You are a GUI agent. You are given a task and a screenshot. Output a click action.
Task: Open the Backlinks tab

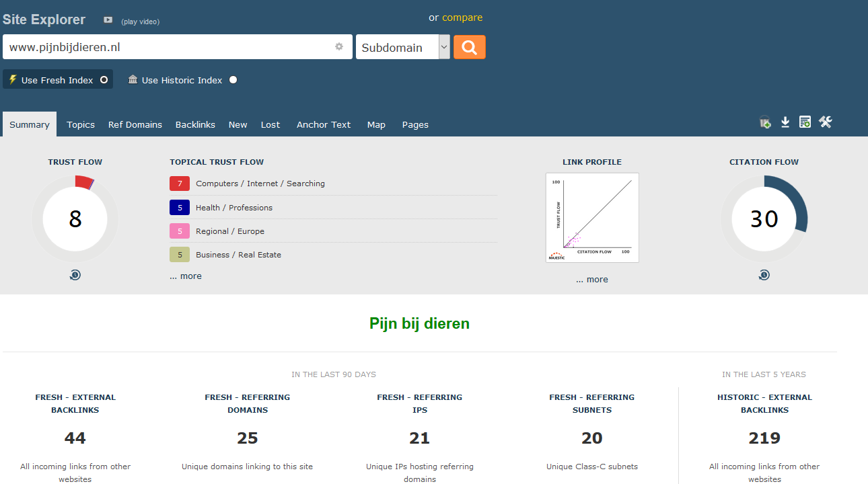pos(195,124)
